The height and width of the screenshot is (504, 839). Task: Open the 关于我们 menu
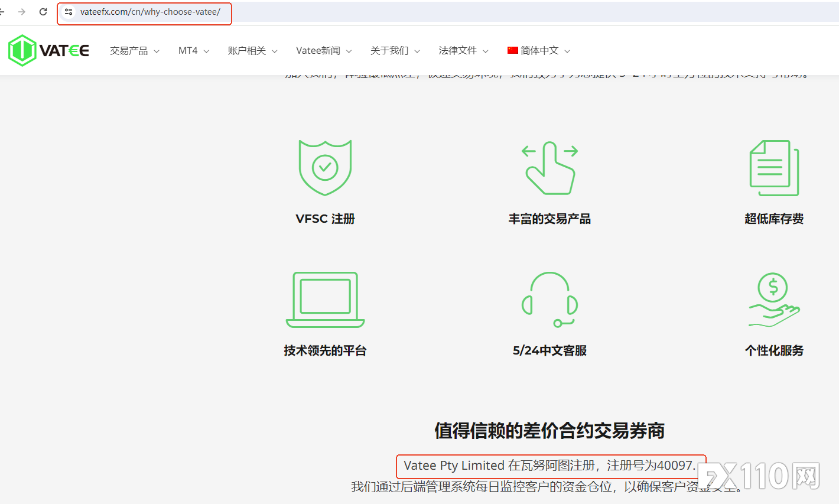tap(395, 51)
